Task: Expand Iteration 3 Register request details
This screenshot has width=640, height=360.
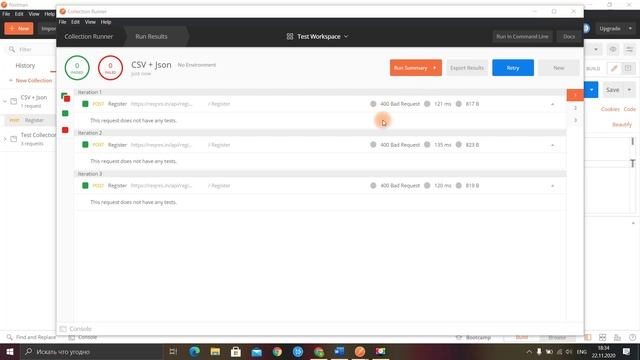Action: click(552, 186)
